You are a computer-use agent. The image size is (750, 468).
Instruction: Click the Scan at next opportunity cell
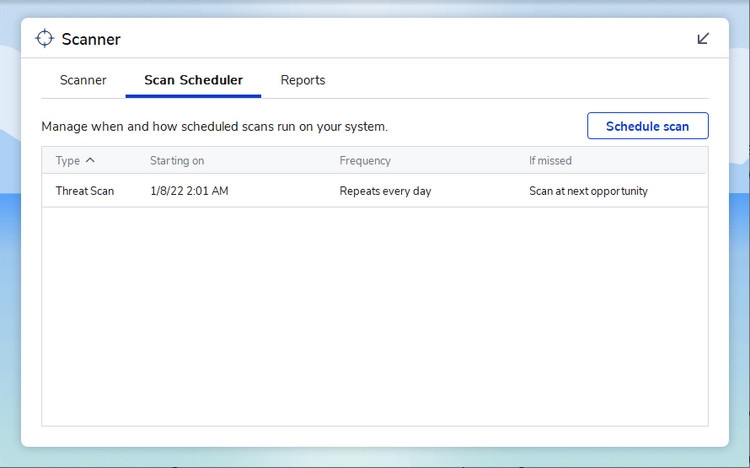coord(588,191)
